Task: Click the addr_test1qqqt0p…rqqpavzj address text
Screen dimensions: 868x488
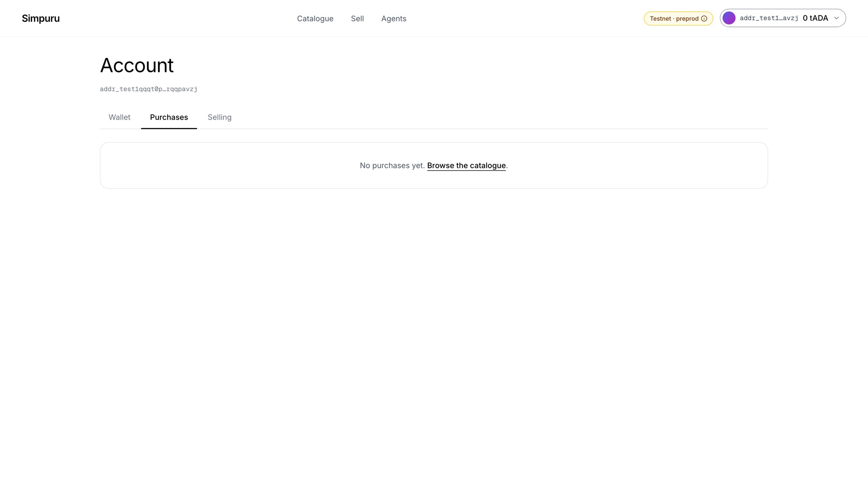Action: (x=148, y=89)
